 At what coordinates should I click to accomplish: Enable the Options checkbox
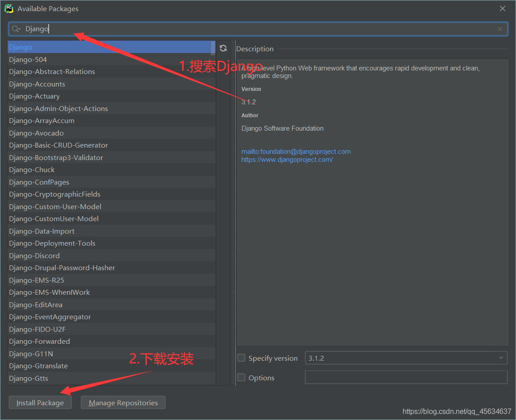241,377
